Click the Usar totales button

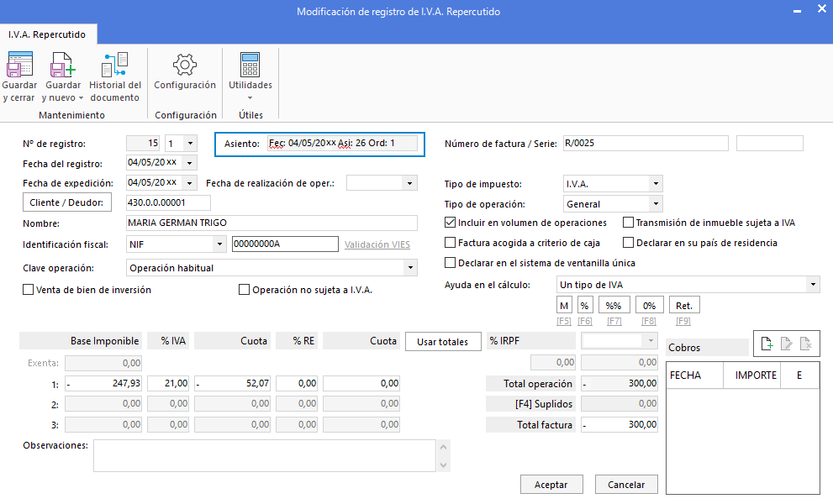point(442,342)
